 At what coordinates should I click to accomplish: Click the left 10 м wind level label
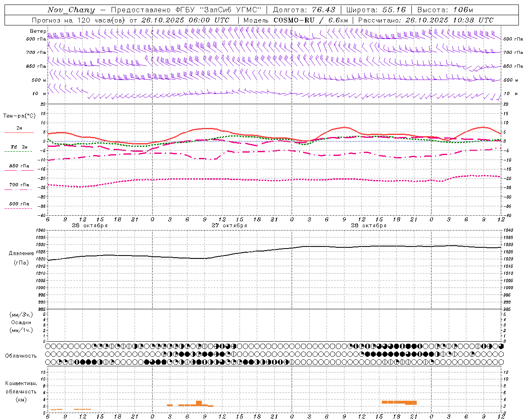(x=39, y=94)
